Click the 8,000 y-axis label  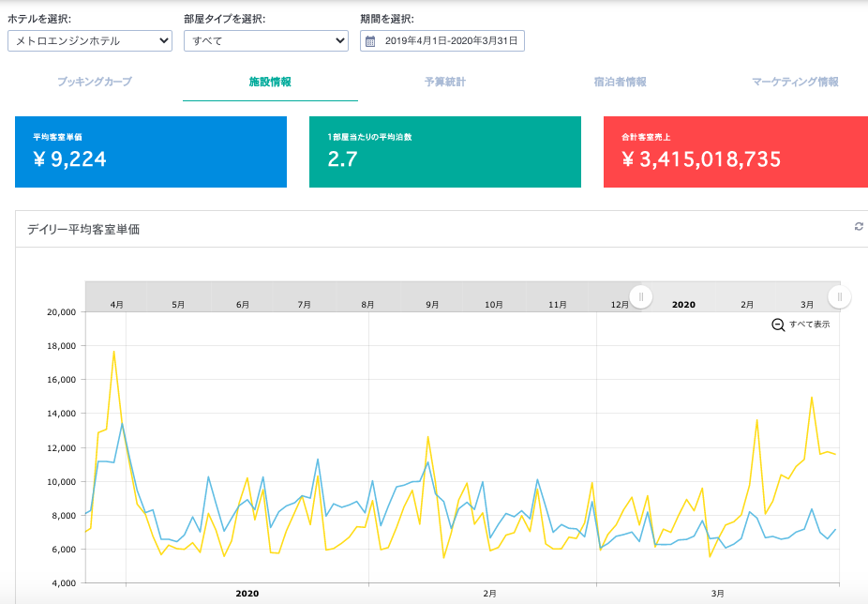point(64,515)
